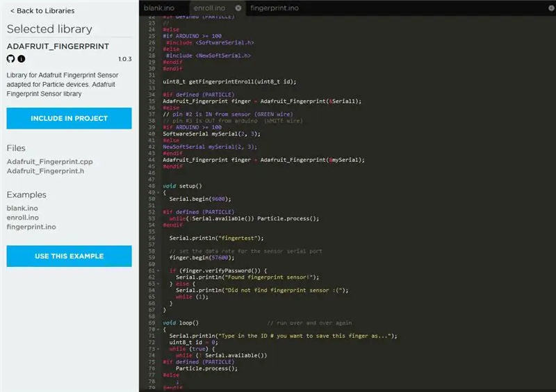The image size is (556, 392).
Task: Switch to the fingerprint.ino editor tab
Action: (275, 8)
